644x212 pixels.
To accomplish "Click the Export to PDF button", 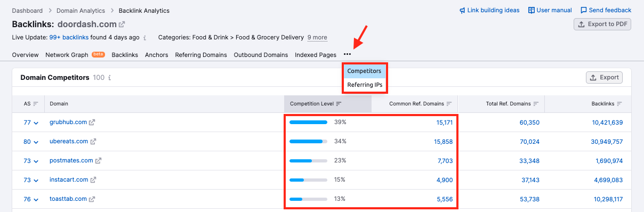I will (602, 24).
